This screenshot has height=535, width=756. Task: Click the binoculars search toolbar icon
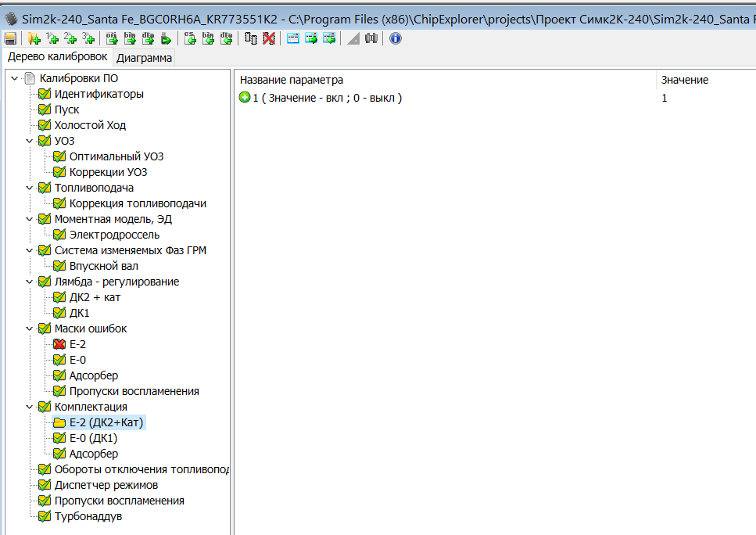pos(371,38)
